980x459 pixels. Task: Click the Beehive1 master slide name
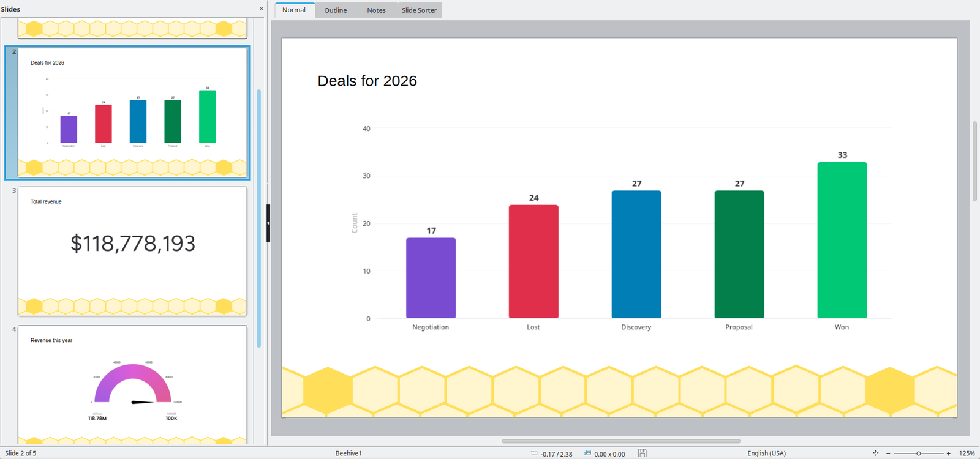(x=349, y=453)
